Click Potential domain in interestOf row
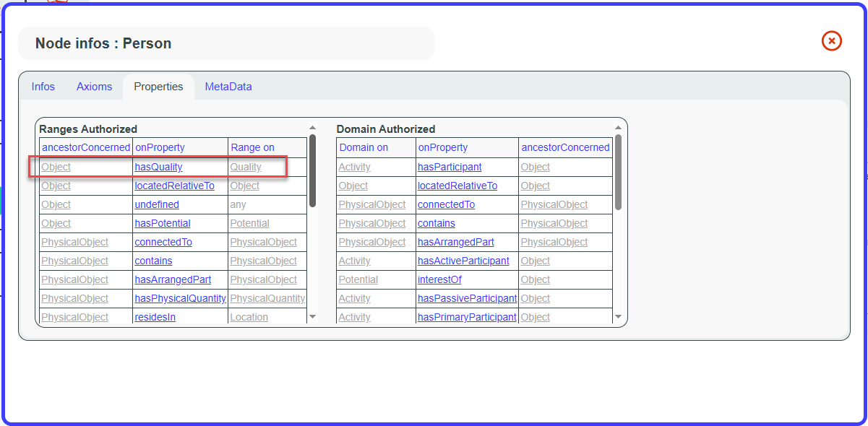Screen dimensions: 868x426 click(x=358, y=279)
